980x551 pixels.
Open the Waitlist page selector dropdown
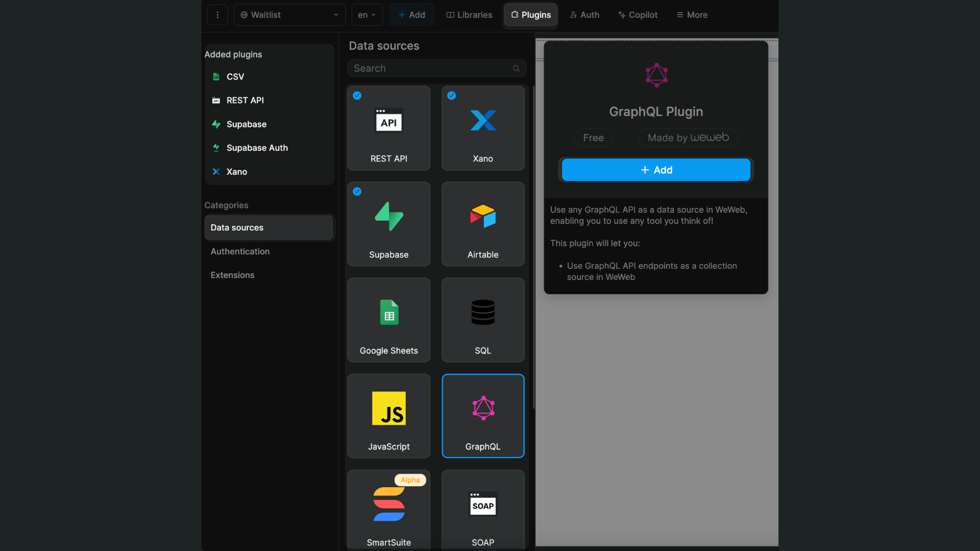point(289,15)
